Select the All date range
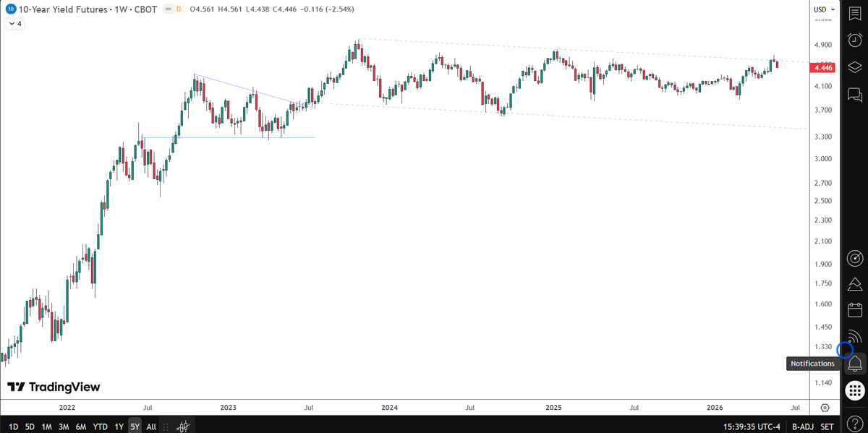This screenshot has height=433, width=868. (151, 426)
